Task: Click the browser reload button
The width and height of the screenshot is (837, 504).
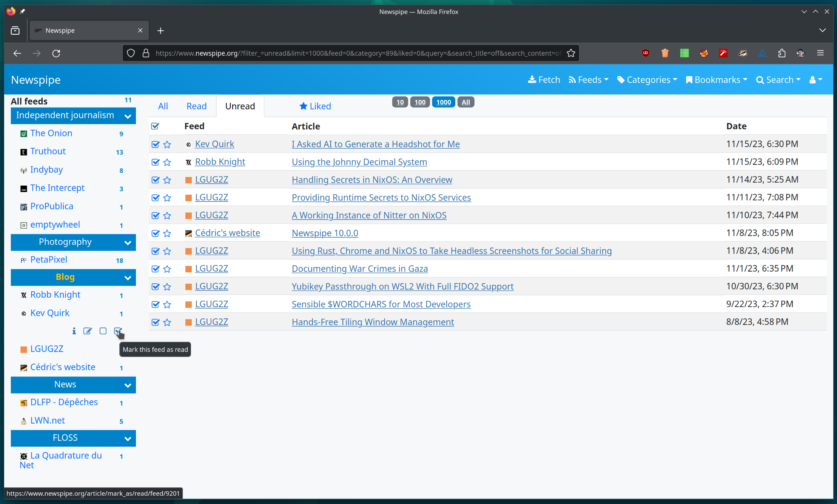Action: (x=56, y=53)
